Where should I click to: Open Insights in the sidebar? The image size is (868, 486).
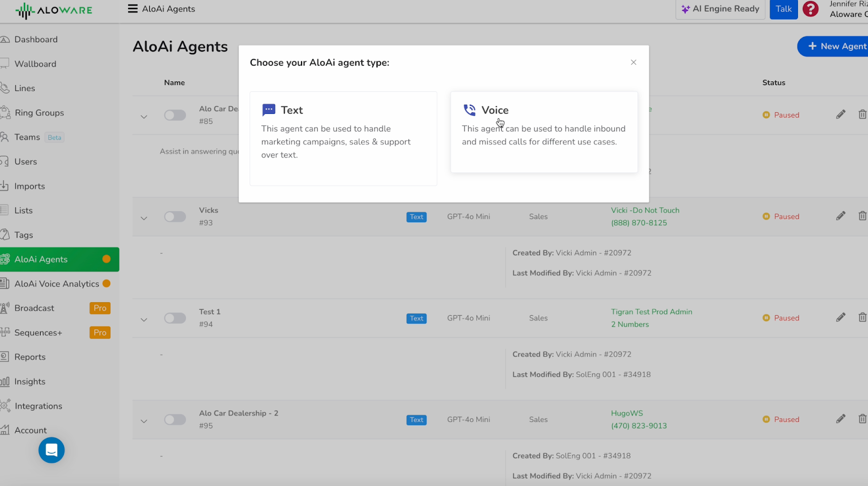click(x=59, y=381)
